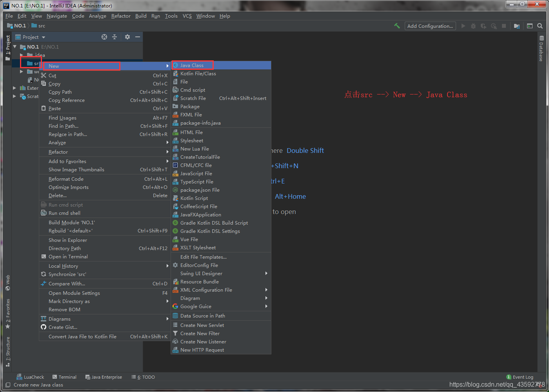Select Run cmd shell in context menu
This screenshot has height=392, width=549.
tap(105, 213)
